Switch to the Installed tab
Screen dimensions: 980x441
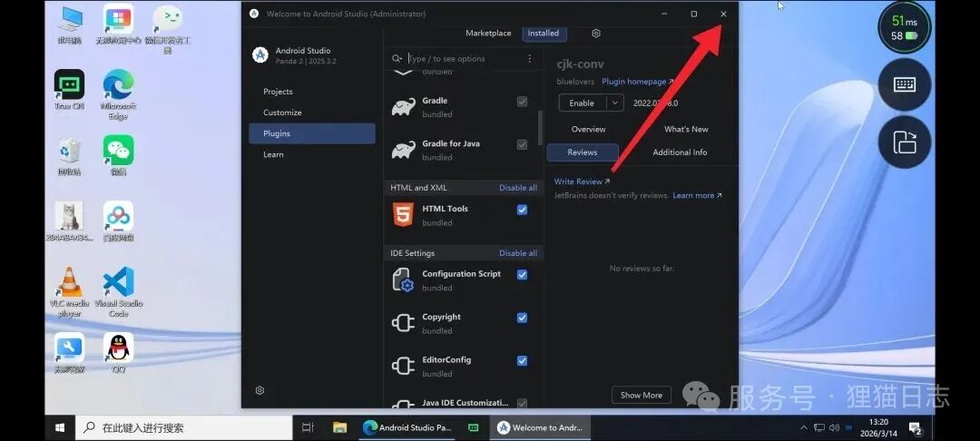pyautogui.click(x=544, y=33)
